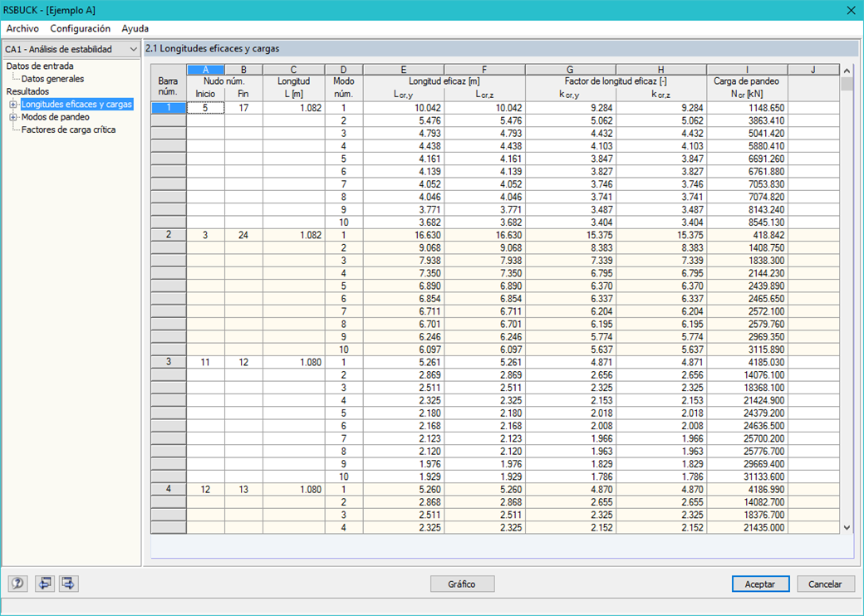
Task: Click the vertical scrollbar thumb
Action: pyautogui.click(x=847, y=84)
